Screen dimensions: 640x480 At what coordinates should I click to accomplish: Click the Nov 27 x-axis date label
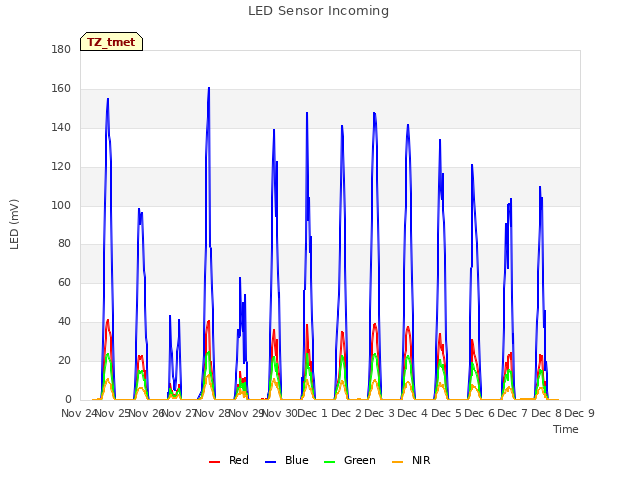point(180,413)
